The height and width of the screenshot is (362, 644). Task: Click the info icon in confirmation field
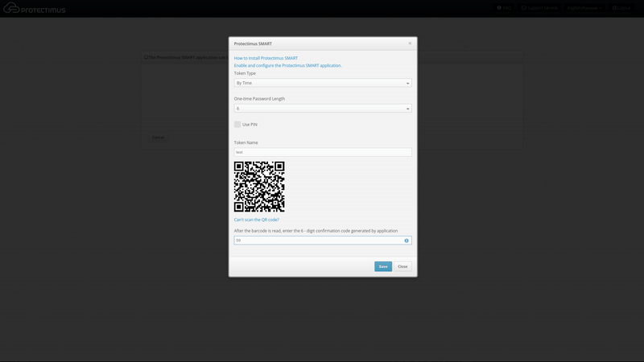[407, 241]
